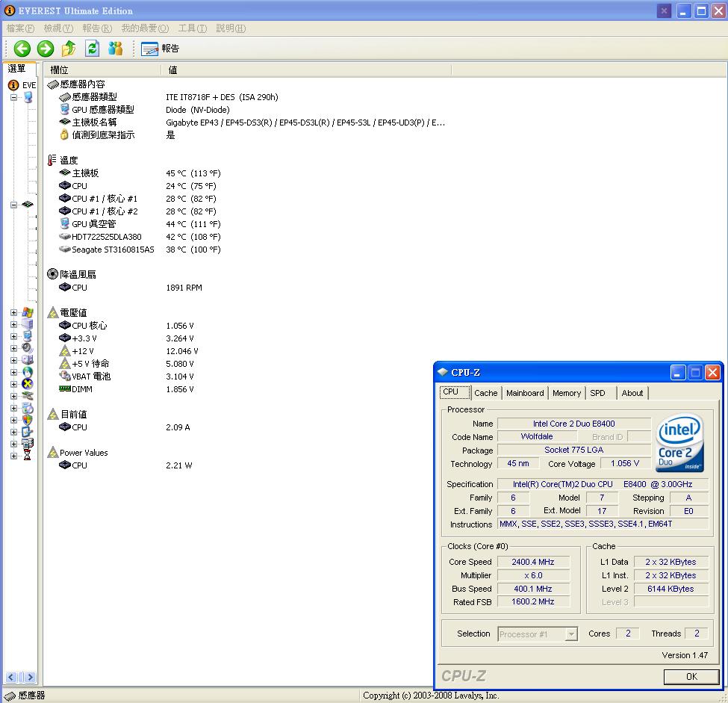Viewport: 728px width, 703px height.
Task: Expand the Windows flag operating system node
Action: point(14,312)
